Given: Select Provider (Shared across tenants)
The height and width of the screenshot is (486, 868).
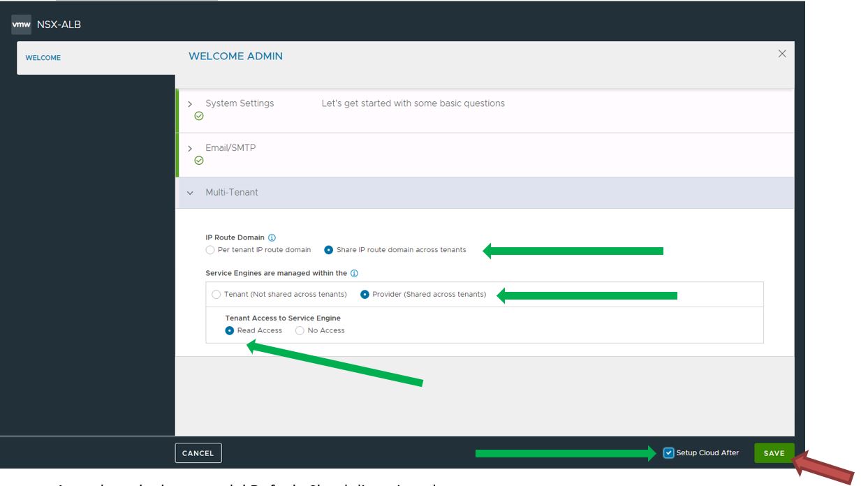Looking at the screenshot, I should pyautogui.click(x=365, y=295).
